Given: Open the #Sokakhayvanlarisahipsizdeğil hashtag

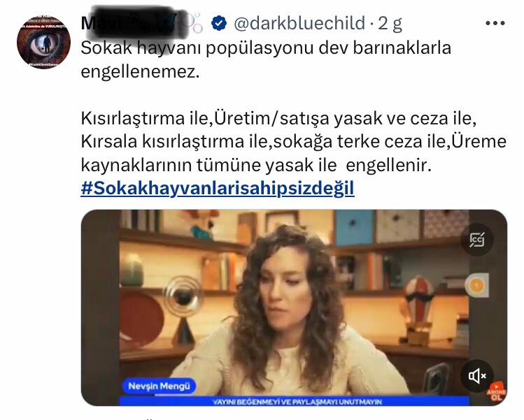Looking at the screenshot, I should pos(218,189).
